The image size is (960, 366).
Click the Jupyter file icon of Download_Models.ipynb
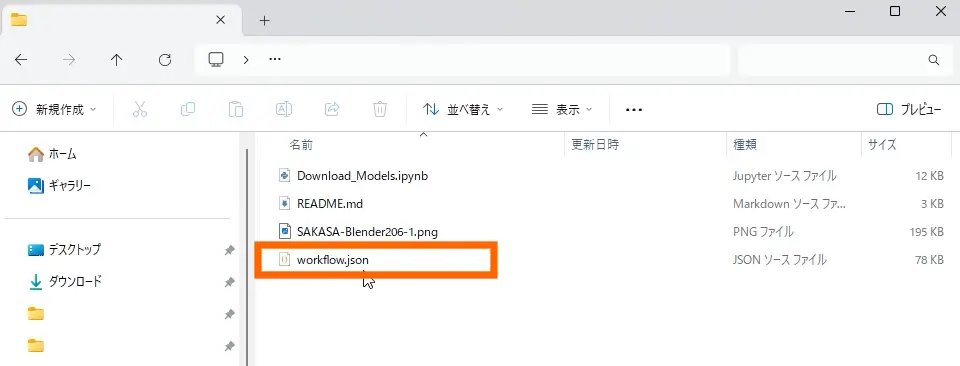(284, 176)
